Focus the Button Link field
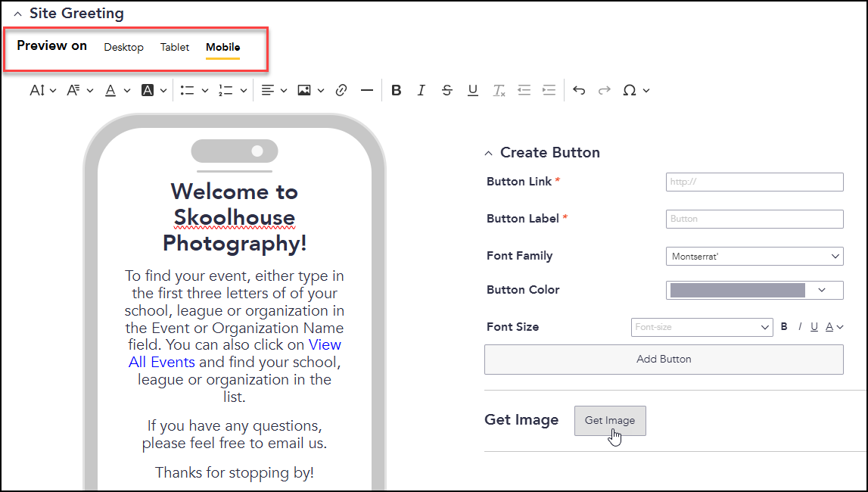This screenshot has width=868, height=492. (754, 182)
